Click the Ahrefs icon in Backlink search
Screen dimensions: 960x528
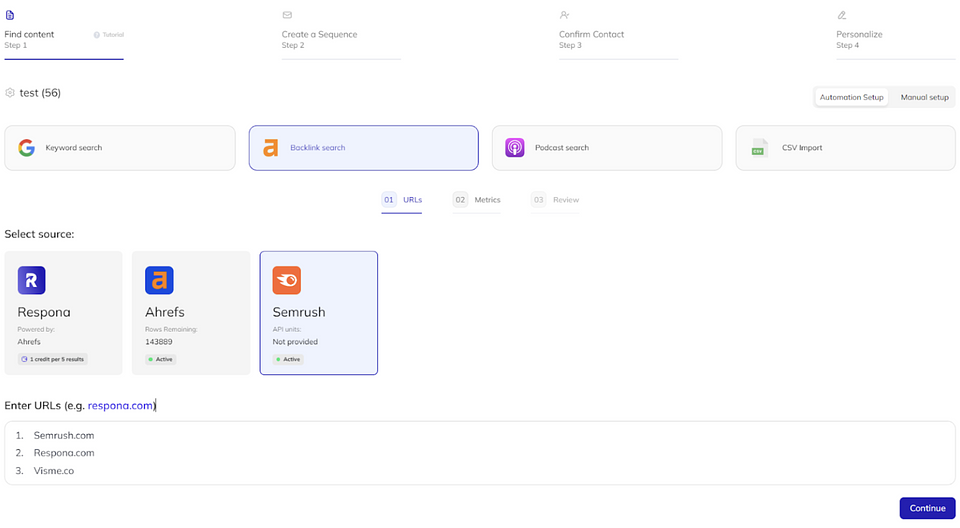[x=270, y=148]
